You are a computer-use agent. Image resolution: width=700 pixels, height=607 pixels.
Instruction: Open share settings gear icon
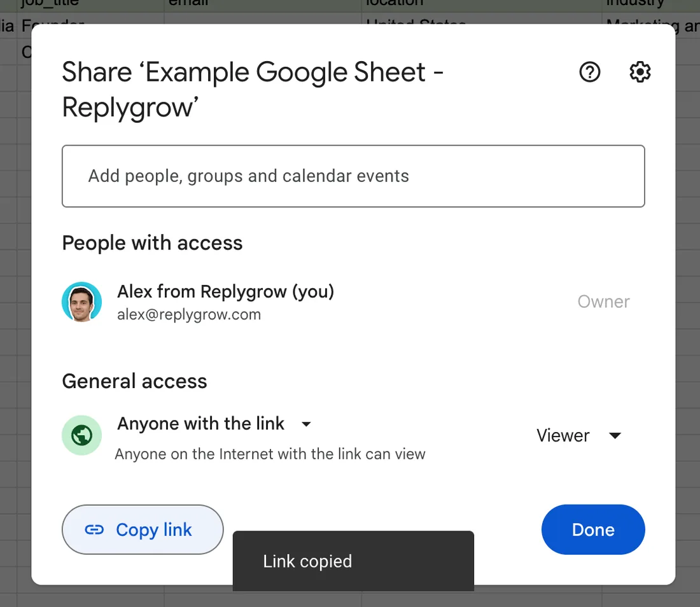point(640,72)
